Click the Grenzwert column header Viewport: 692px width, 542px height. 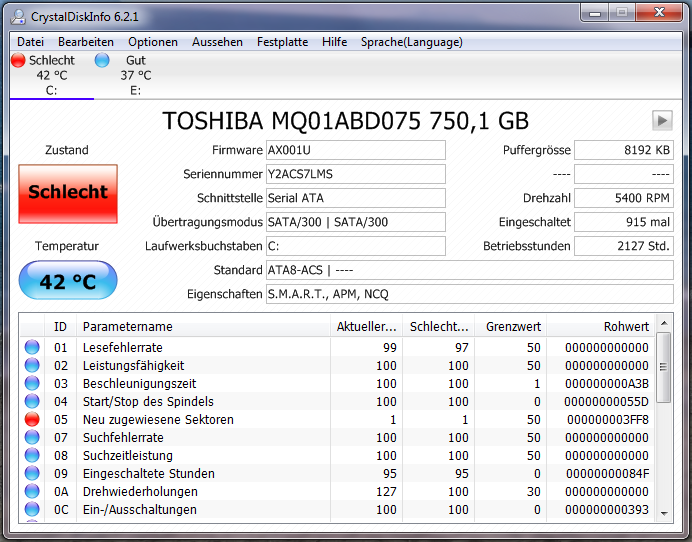click(511, 326)
